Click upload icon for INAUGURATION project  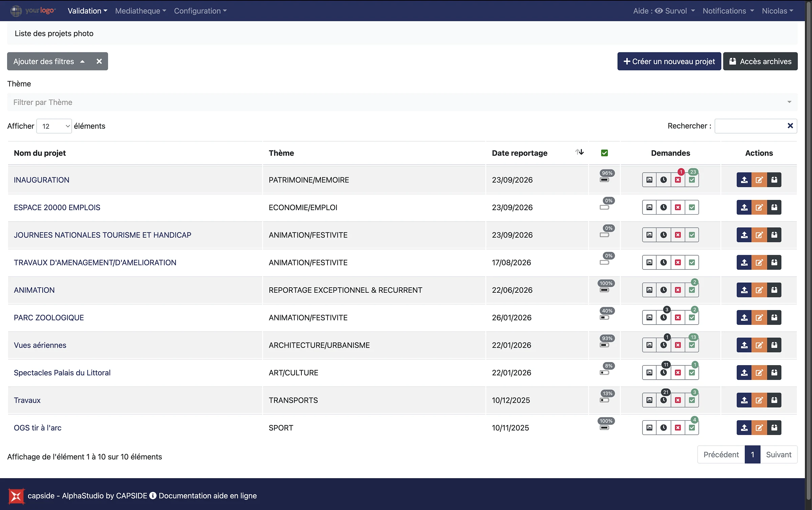[x=744, y=180]
